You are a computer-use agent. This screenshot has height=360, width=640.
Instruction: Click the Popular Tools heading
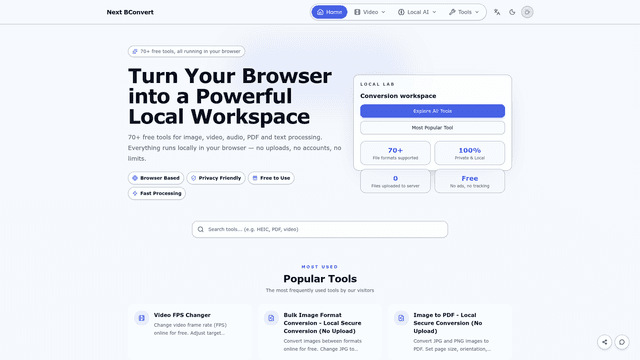[x=320, y=279]
